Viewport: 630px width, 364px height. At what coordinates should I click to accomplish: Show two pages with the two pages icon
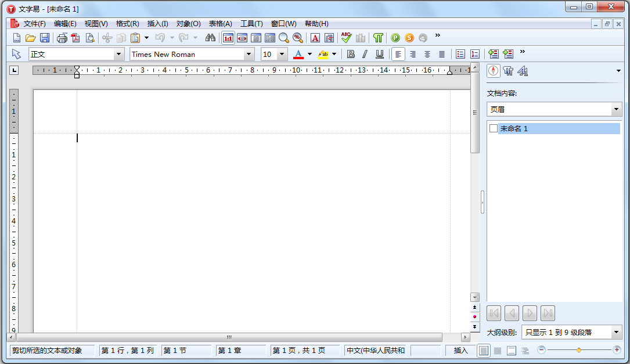click(x=270, y=38)
